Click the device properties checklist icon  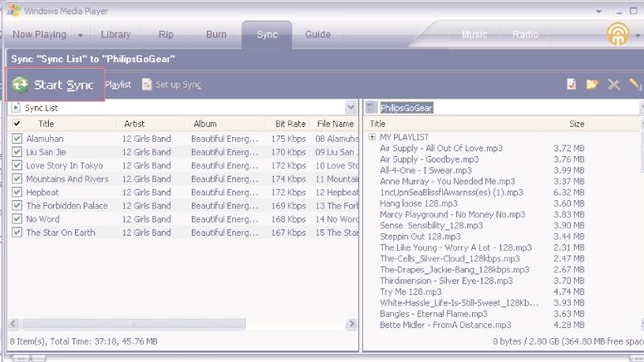coord(572,84)
